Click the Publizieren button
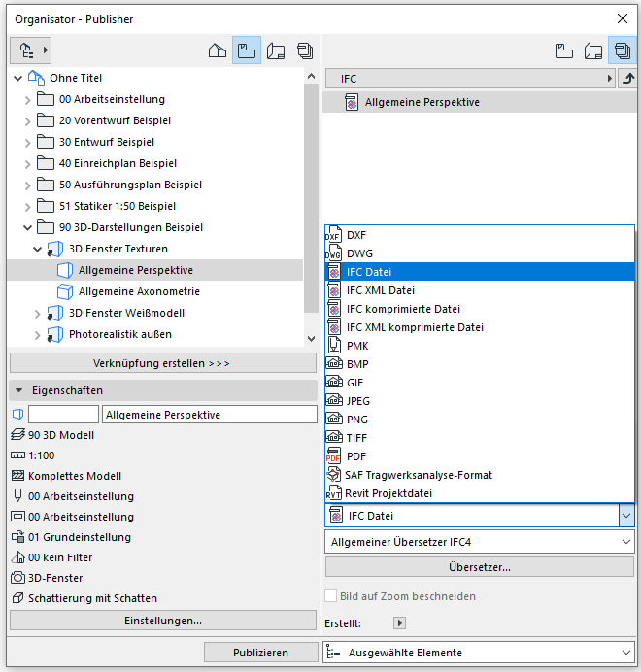Viewport: 641px width, 672px height. (260, 653)
